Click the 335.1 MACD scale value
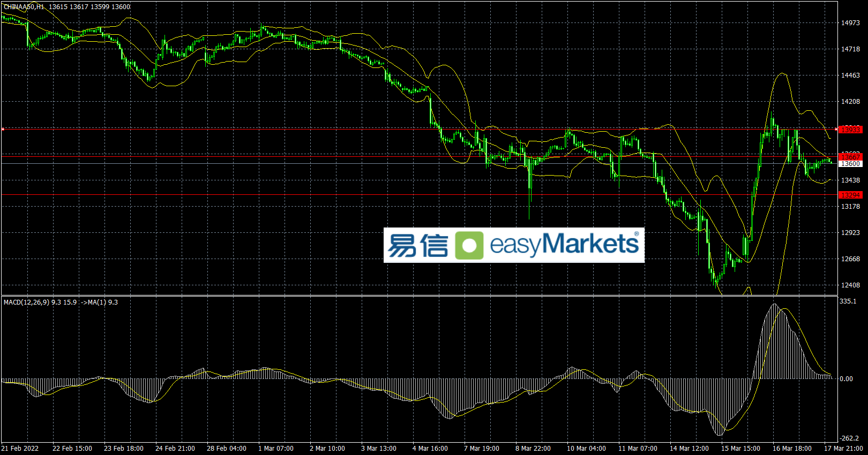This screenshot has width=868, height=455. coord(848,301)
